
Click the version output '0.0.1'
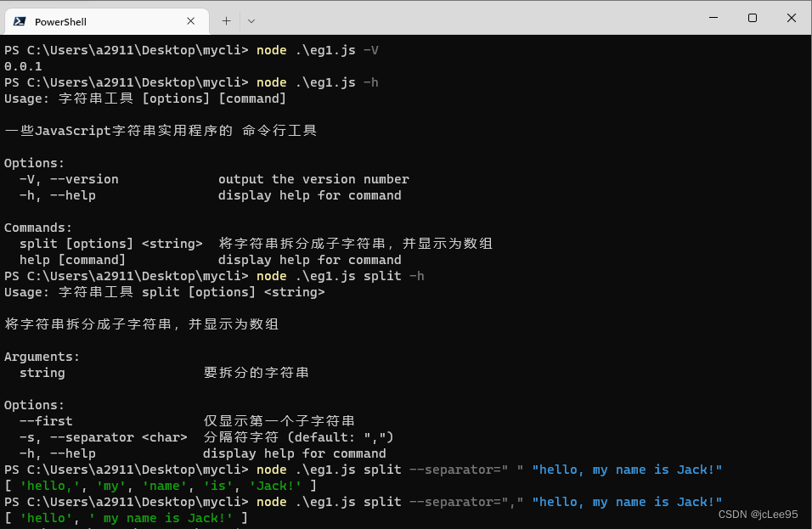20,65
